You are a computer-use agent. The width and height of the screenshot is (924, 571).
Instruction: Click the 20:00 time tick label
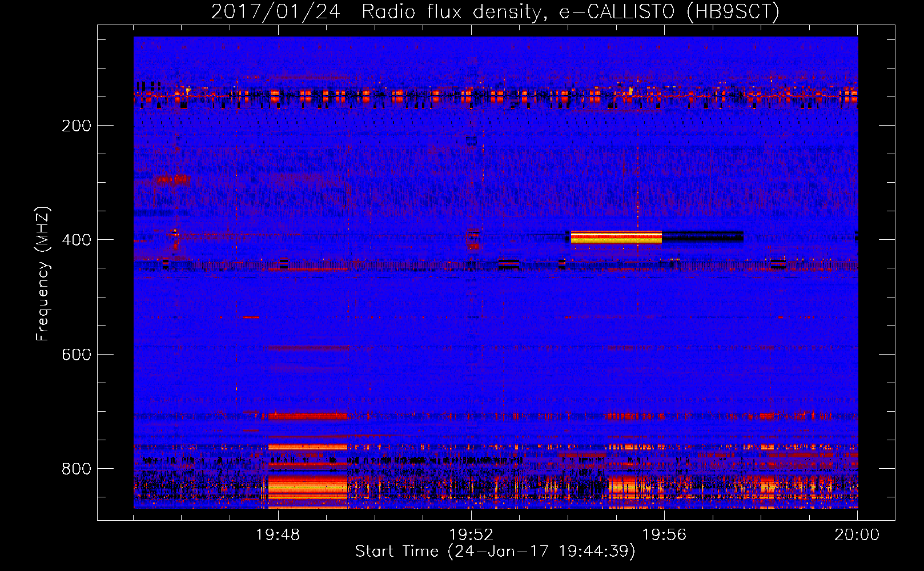857,535
